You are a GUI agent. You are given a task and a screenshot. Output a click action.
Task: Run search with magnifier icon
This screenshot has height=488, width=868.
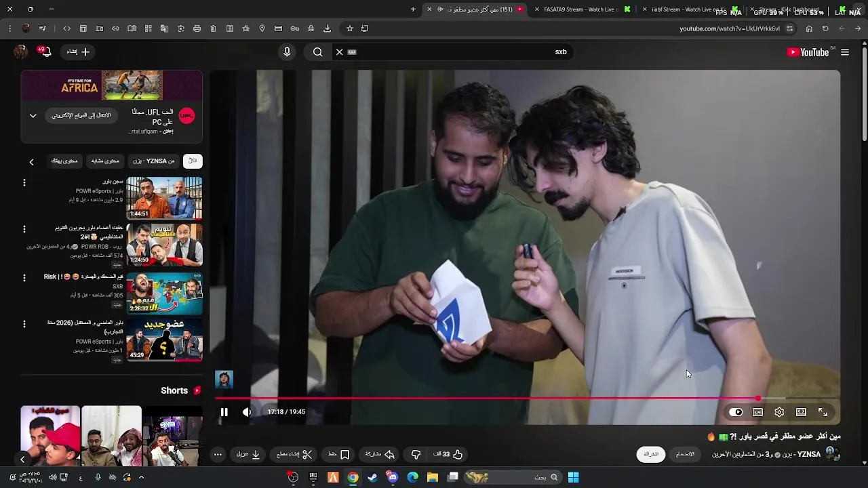[x=317, y=52]
